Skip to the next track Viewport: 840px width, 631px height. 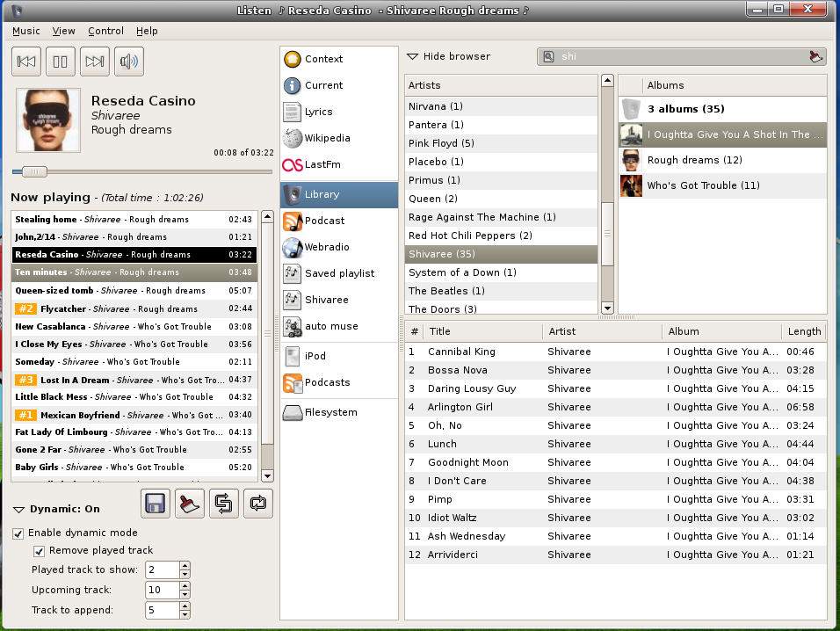point(95,61)
